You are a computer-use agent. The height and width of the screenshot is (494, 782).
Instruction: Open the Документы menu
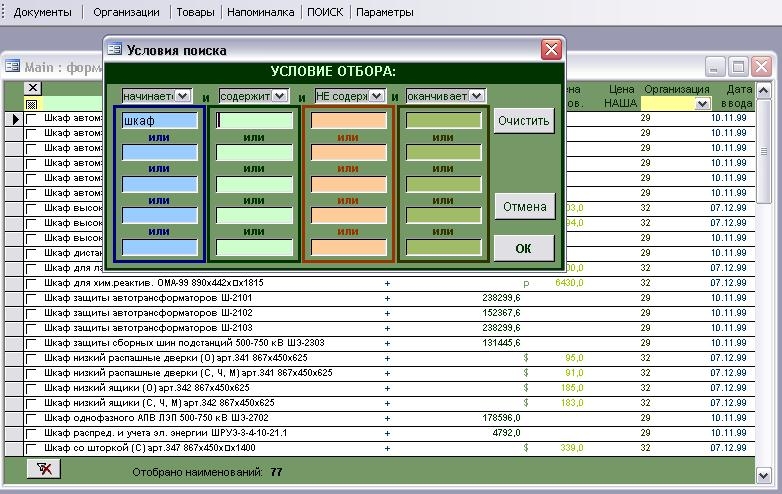pyautogui.click(x=42, y=12)
